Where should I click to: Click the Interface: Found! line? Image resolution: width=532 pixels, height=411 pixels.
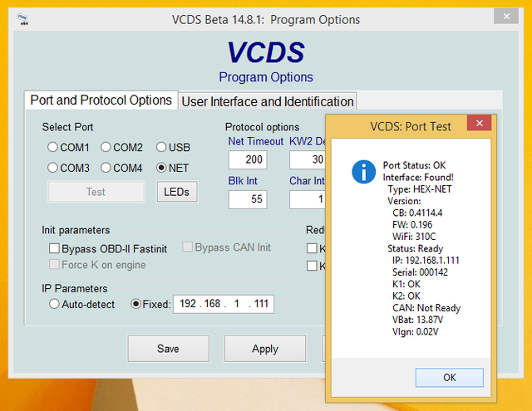click(418, 177)
